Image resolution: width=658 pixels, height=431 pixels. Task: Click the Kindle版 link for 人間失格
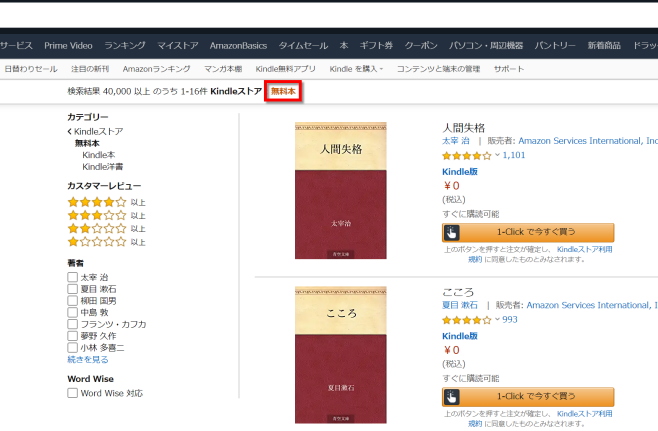click(x=460, y=172)
